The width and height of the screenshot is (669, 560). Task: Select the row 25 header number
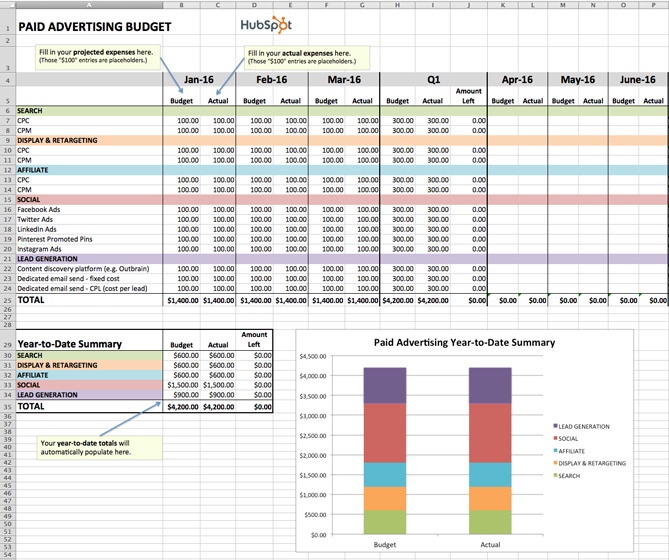point(6,300)
